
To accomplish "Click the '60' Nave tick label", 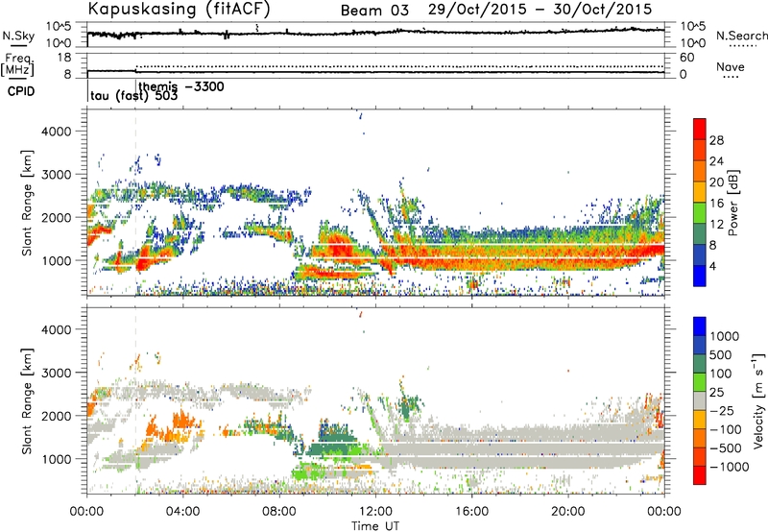I will [x=686, y=58].
